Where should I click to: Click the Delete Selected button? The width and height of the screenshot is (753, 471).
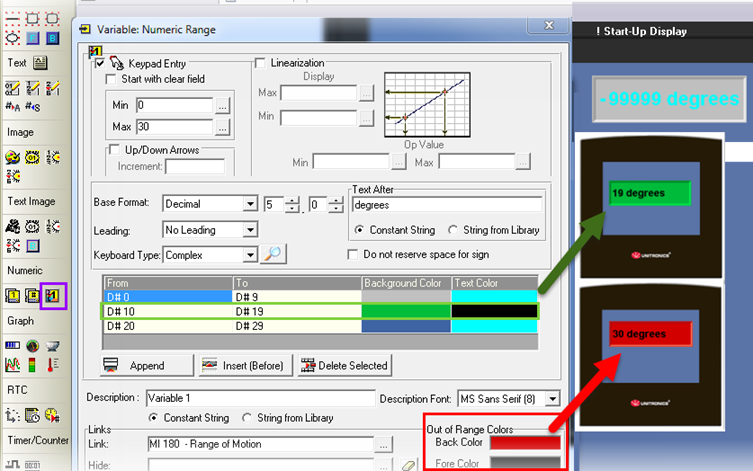344,365
